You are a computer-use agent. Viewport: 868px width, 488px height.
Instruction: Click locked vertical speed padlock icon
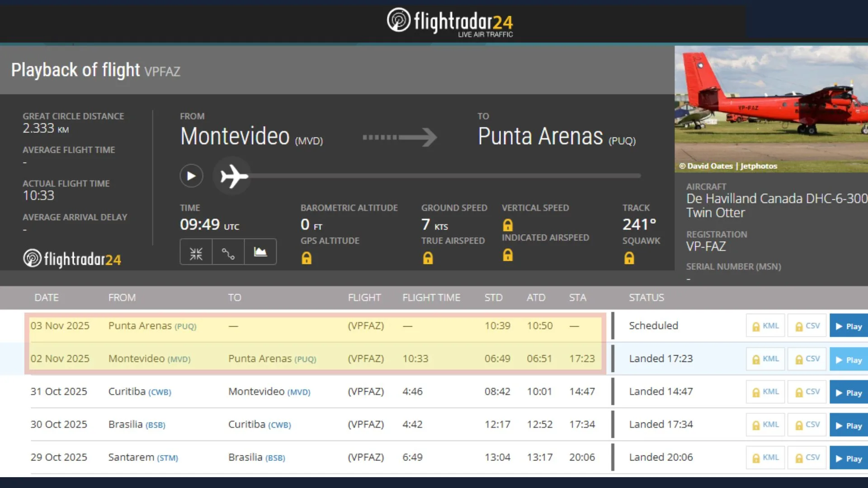[508, 225]
